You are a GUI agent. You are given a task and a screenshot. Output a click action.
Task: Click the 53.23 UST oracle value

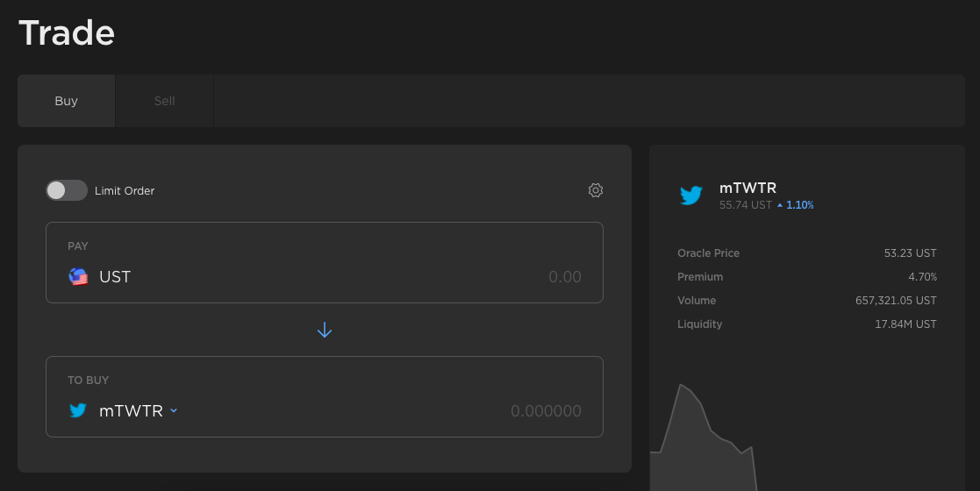pyautogui.click(x=910, y=253)
